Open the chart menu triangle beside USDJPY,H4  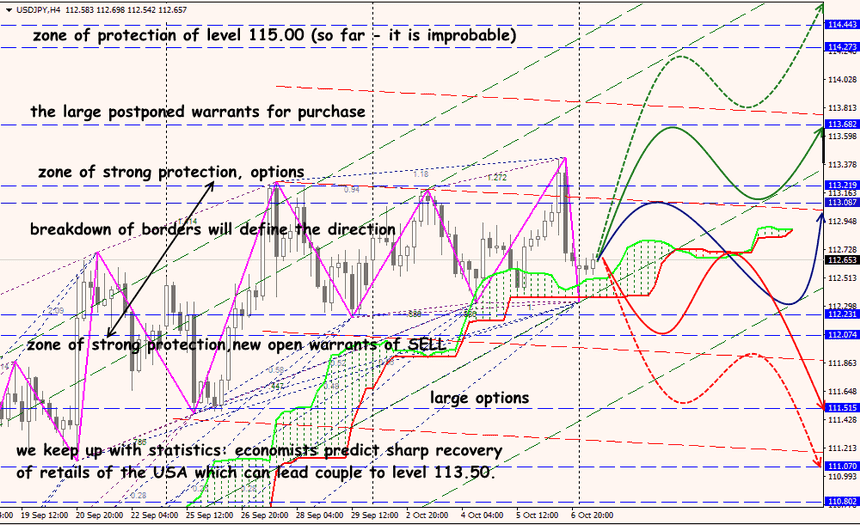tap(8, 10)
